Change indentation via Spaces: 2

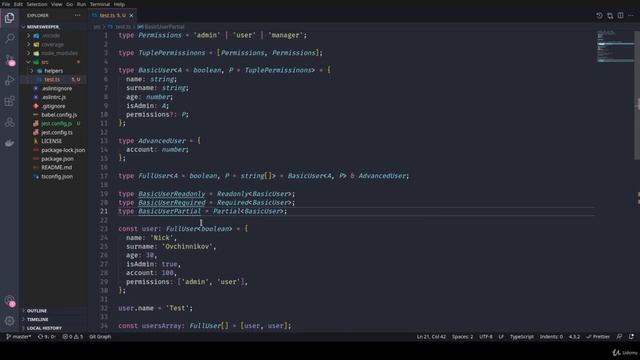[462, 337]
